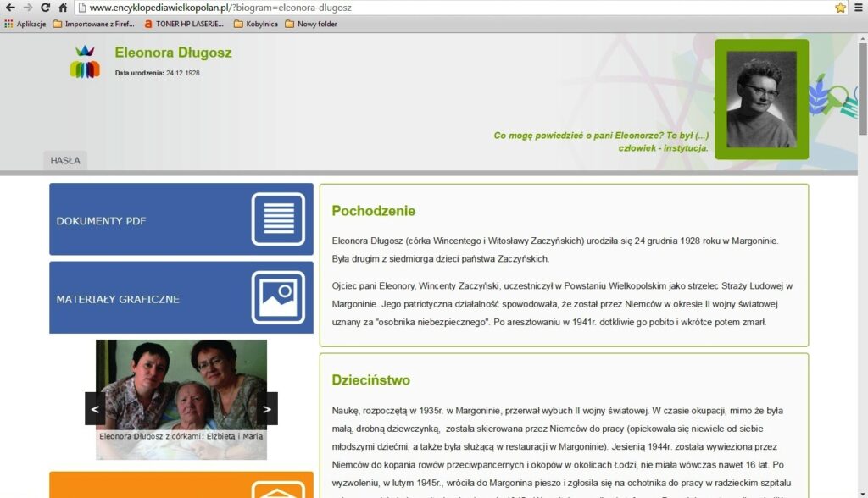Open the TONER HP LASERJE... bookmark
868x498 pixels.
tap(184, 24)
